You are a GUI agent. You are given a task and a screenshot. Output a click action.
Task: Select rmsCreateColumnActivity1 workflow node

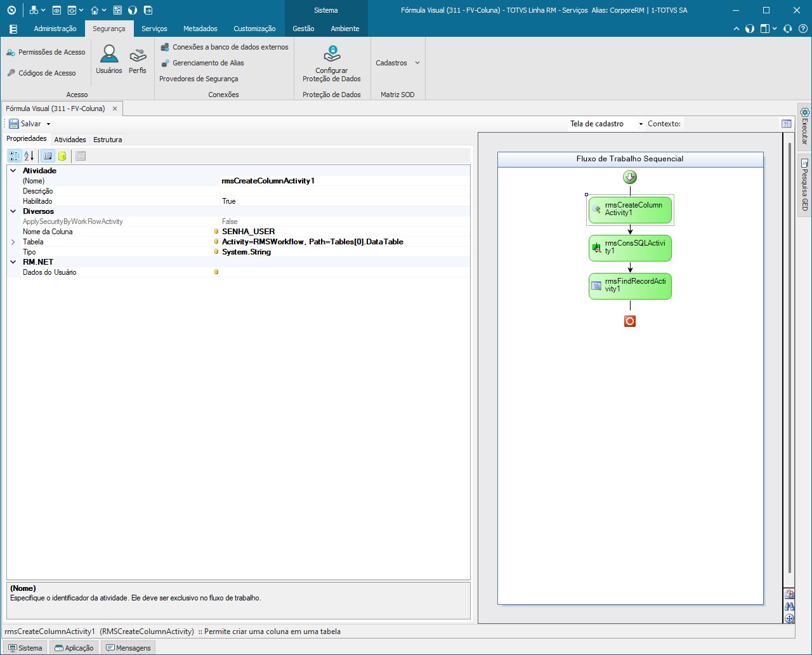point(630,209)
